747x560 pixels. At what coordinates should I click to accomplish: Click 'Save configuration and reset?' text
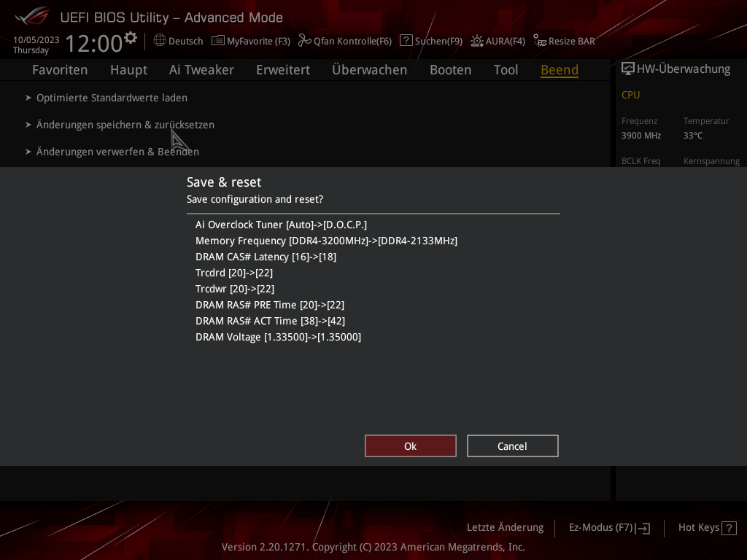(x=255, y=199)
